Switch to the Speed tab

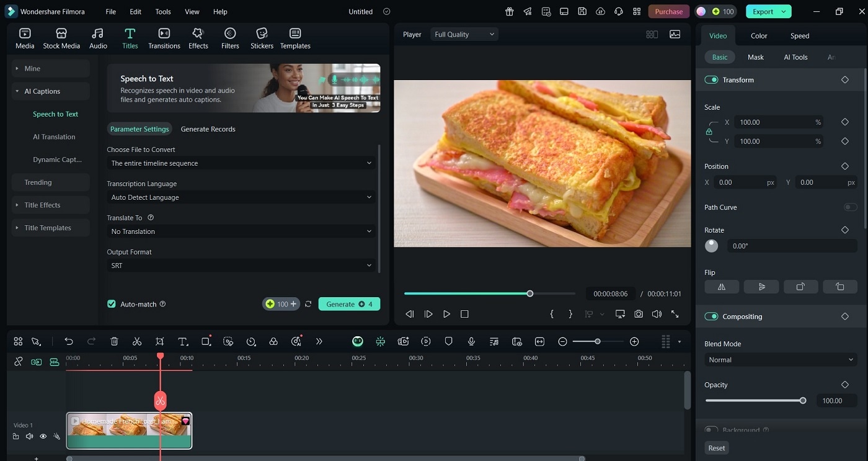click(800, 36)
